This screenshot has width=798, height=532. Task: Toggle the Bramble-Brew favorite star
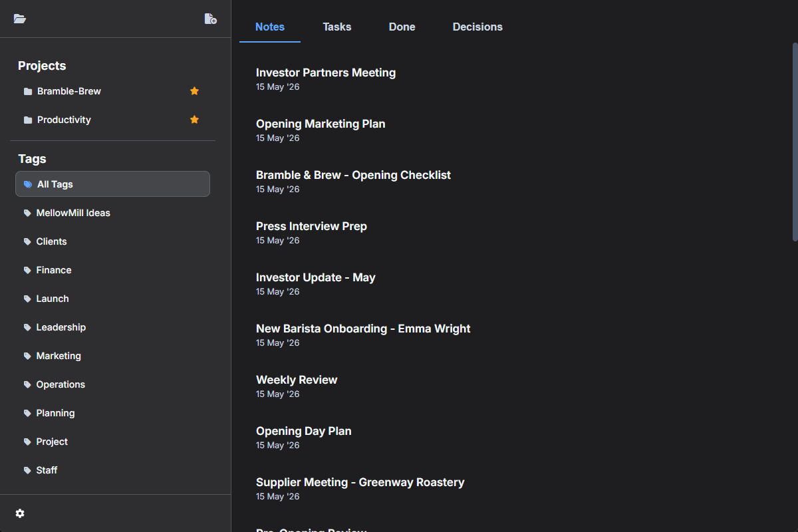(194, 91)
